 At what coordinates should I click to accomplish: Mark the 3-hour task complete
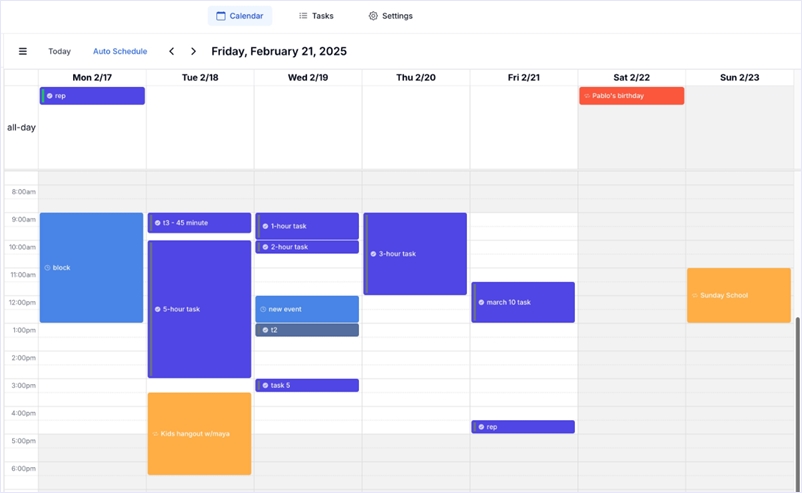pos(373,254)
